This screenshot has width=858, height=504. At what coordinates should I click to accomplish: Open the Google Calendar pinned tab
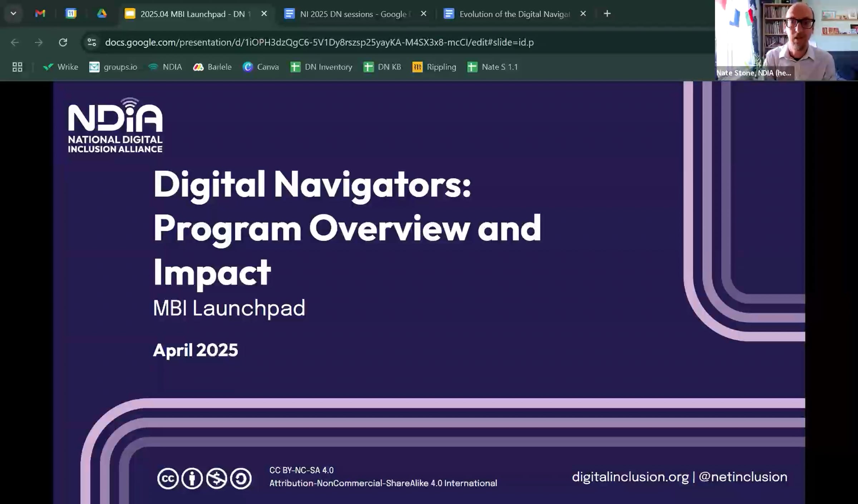71,14
